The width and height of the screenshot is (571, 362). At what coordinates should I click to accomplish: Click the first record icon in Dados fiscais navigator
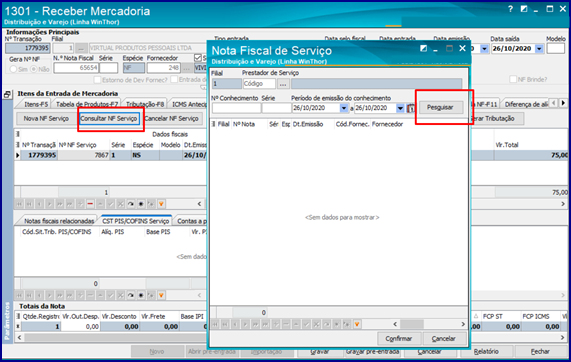click(x=19, y=204)
